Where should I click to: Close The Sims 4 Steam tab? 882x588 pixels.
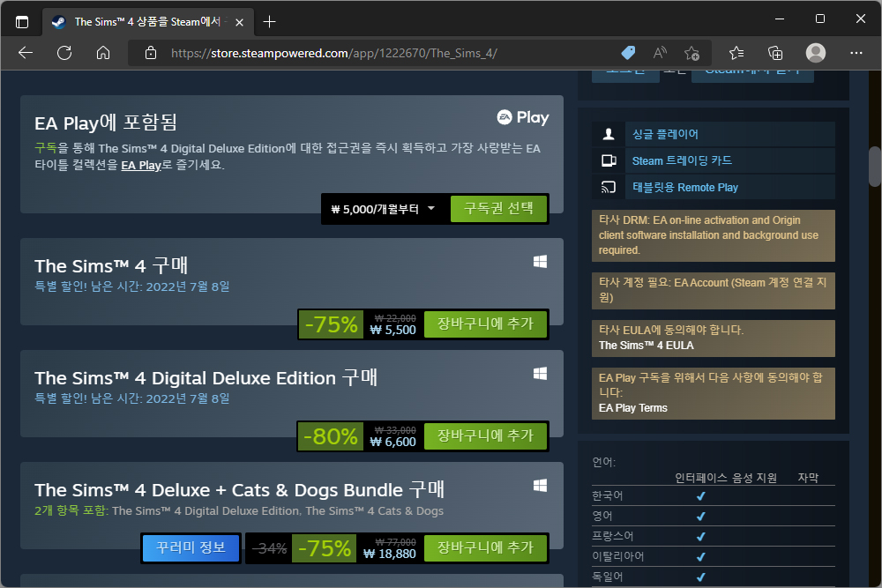[239, 23]
